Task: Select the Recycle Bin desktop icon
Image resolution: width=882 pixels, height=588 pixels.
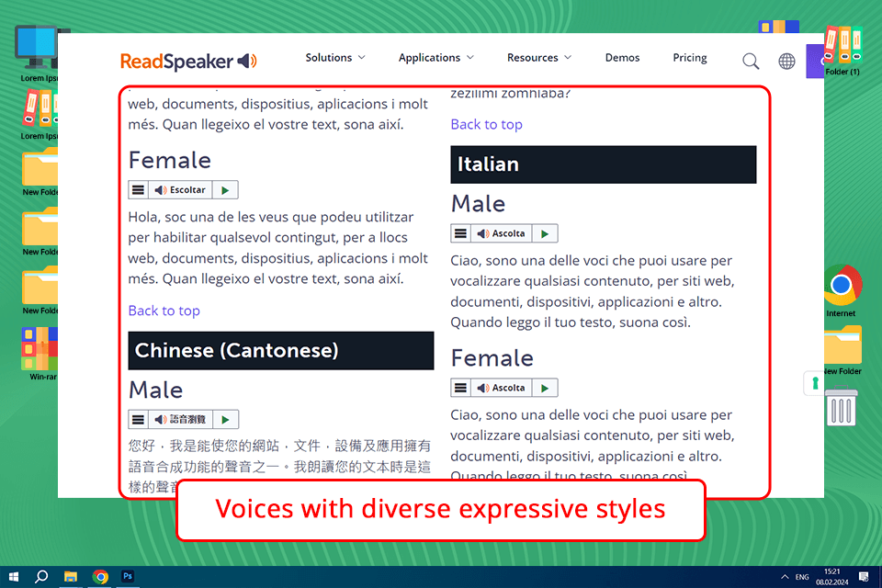Action: tap(841, 406)
